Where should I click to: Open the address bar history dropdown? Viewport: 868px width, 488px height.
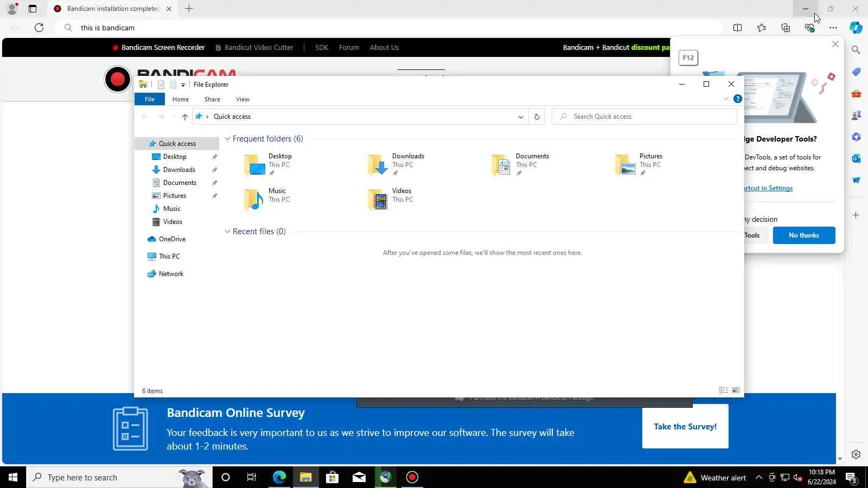pyautogui.click(x=520, y=117)
